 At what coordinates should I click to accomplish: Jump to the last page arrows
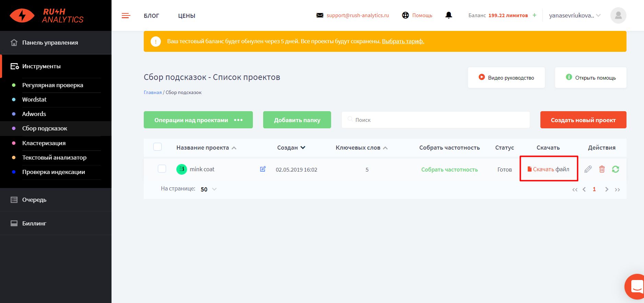(x=617, y=190)
